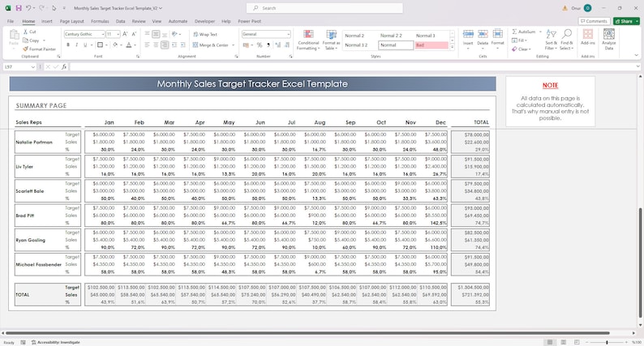Screen dimensions: 644x346
Task: Open the Comments button
Action: click(x=594, y=21)
